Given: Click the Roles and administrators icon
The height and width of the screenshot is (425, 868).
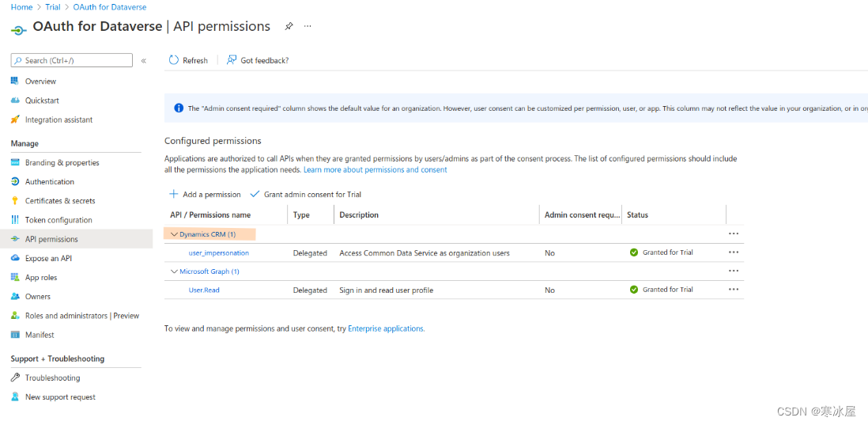Looking at the screenshot, I should coord(15,316).
